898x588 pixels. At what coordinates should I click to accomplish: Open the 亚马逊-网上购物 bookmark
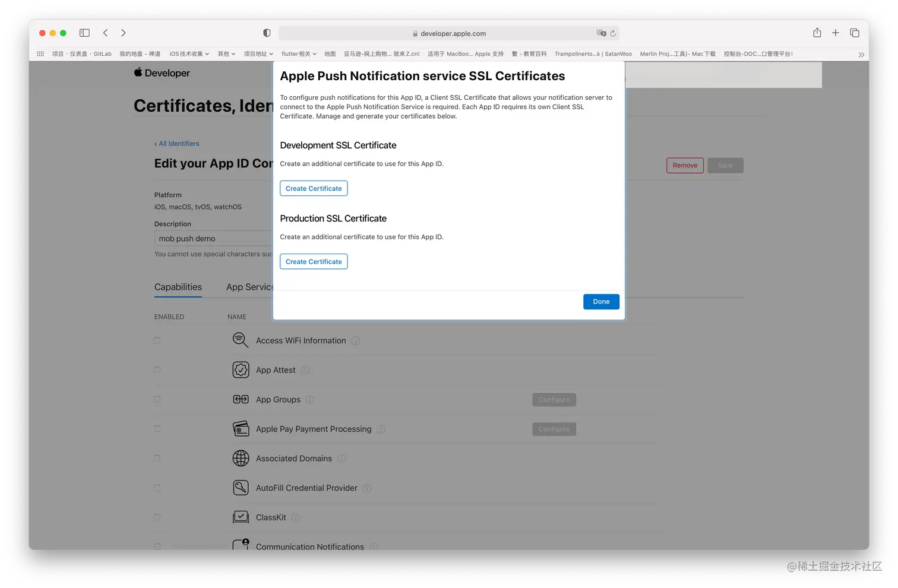pos(381,54)
